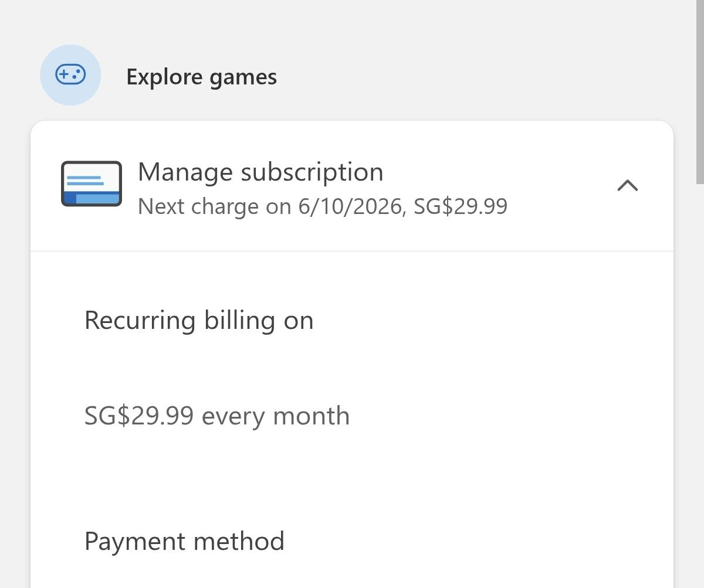This screenshot has height=588, width=704.
Task: Click the divider line under the subscription header
Action: (352, 251)
